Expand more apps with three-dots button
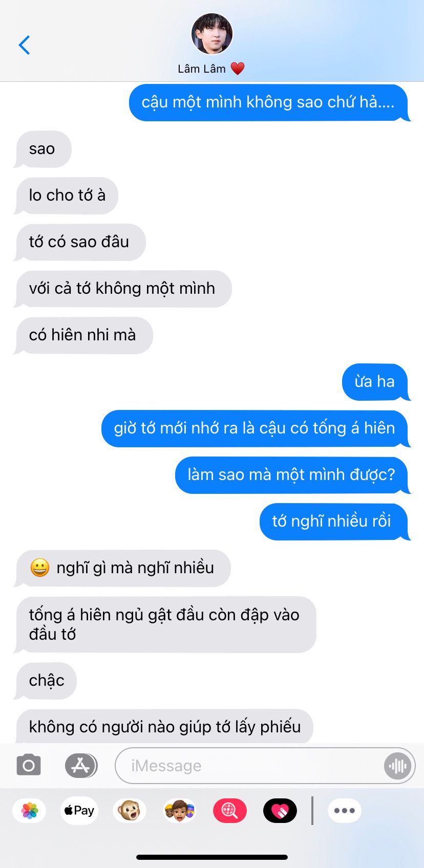 [345, 811]
